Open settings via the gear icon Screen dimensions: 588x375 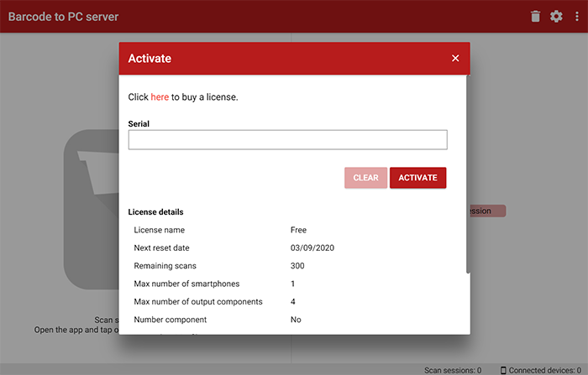point(556,17)
